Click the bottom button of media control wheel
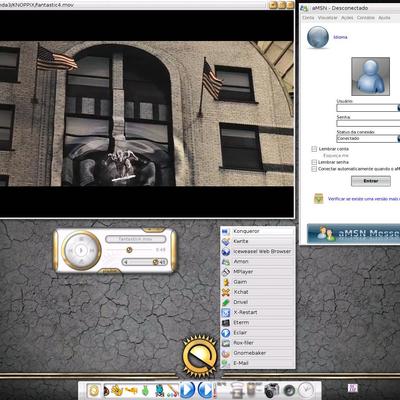 81,261
